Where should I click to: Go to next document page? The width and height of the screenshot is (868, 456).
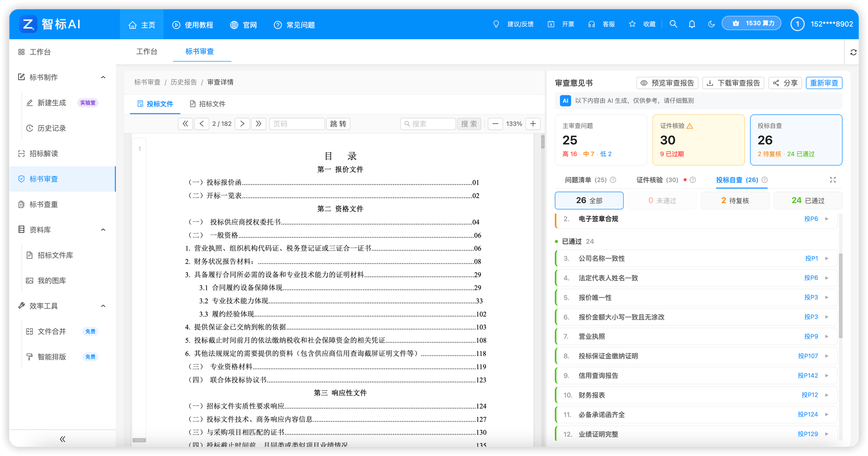pyautogui.click(x=242, y=124)
